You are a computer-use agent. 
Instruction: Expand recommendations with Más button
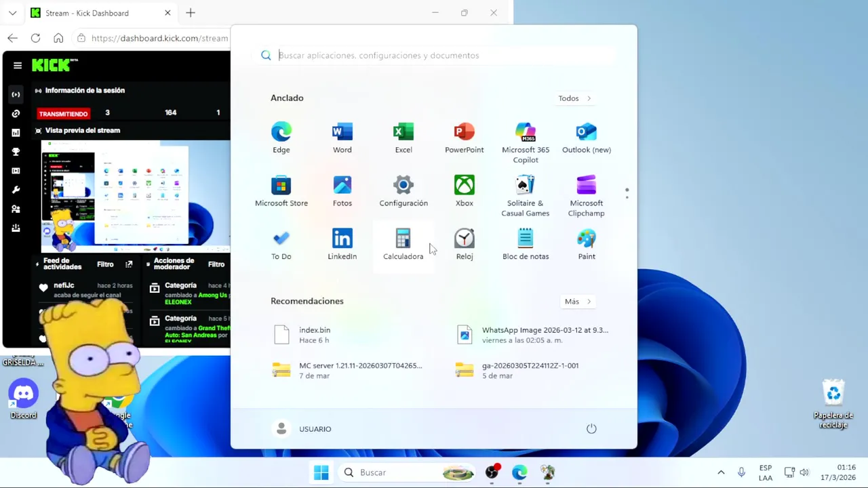point(578,302)
